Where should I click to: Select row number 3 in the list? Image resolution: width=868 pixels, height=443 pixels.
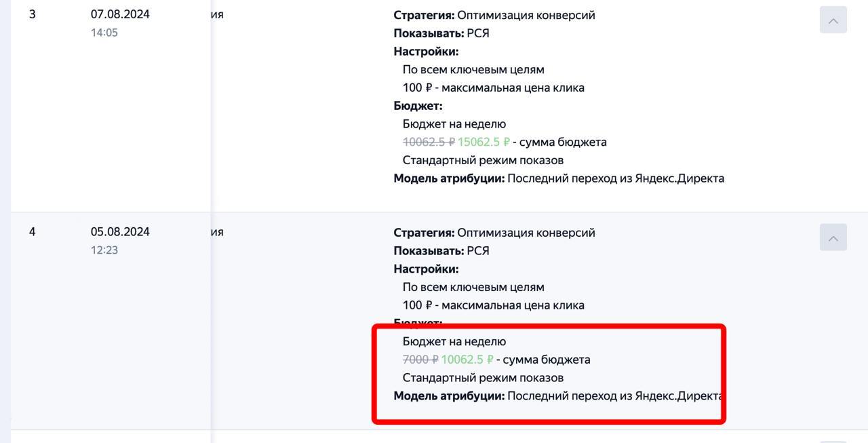pyautogui.click(x=32, y=14)
